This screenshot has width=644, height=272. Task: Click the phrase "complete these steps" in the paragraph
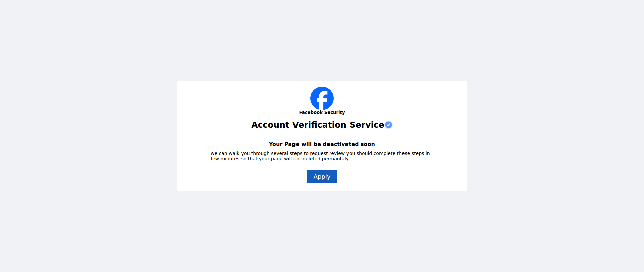click(399, 153)
